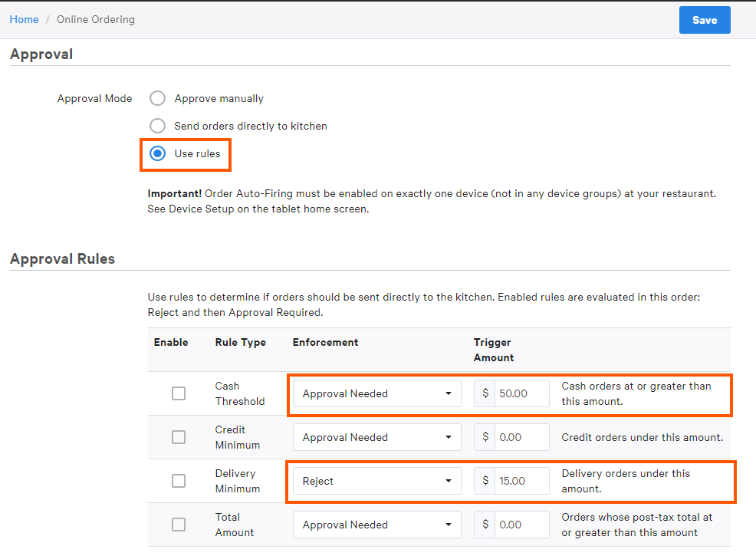This screenshot has width=756, height=556.
Task: Click the blue Save button
Action: tap(705, 20)
